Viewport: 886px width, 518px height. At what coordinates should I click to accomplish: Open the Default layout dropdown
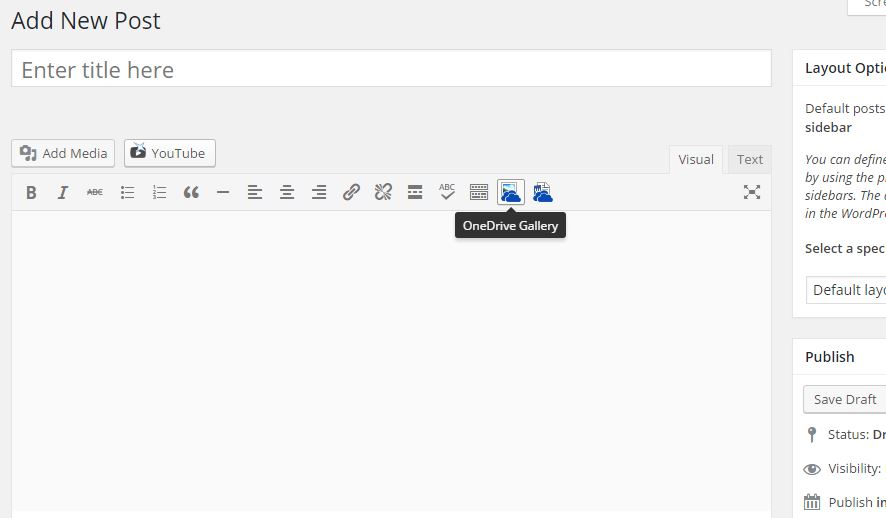[x=846, y=290]
